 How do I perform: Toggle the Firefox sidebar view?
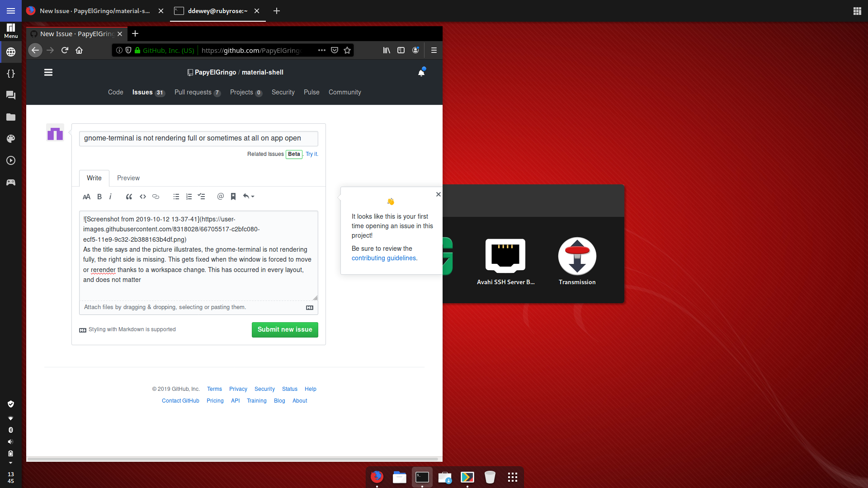tap(401, 50)
